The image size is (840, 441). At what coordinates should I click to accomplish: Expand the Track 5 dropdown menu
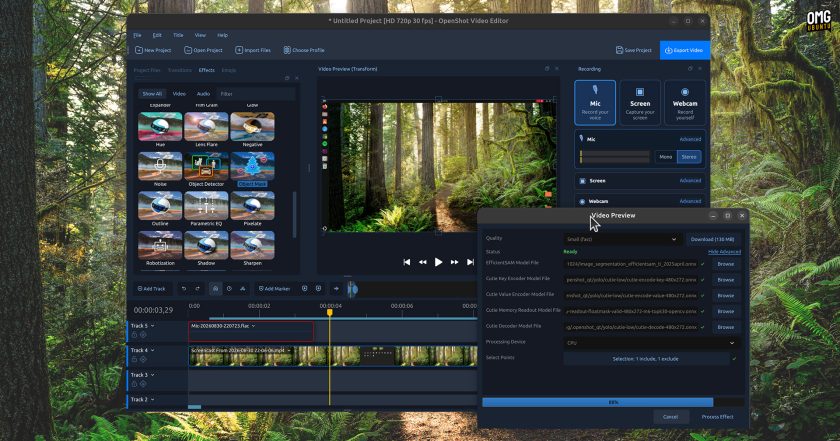point(153,326)
